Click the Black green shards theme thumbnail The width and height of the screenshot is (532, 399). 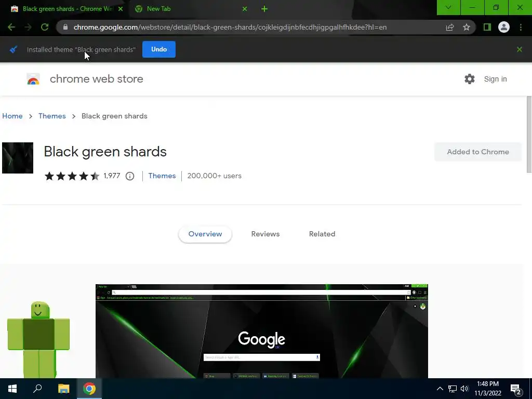(x=18, y=158)
